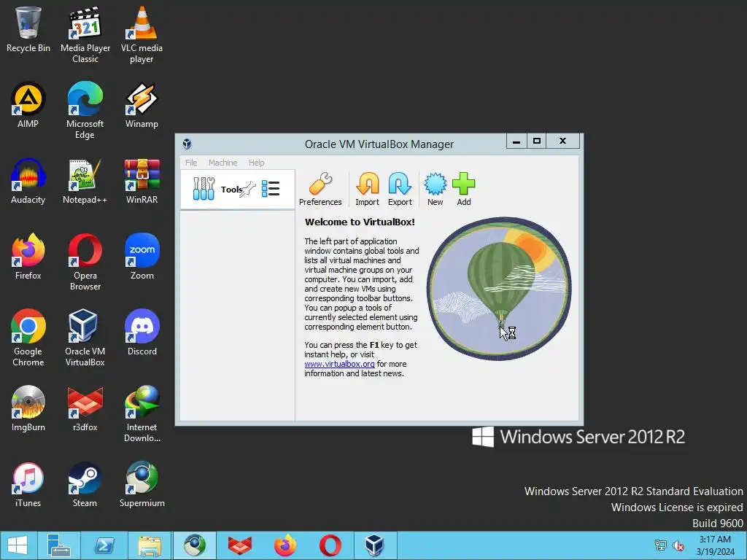
Task: Select Firefox desktop shortcut
Action: [x=28, y=257]
